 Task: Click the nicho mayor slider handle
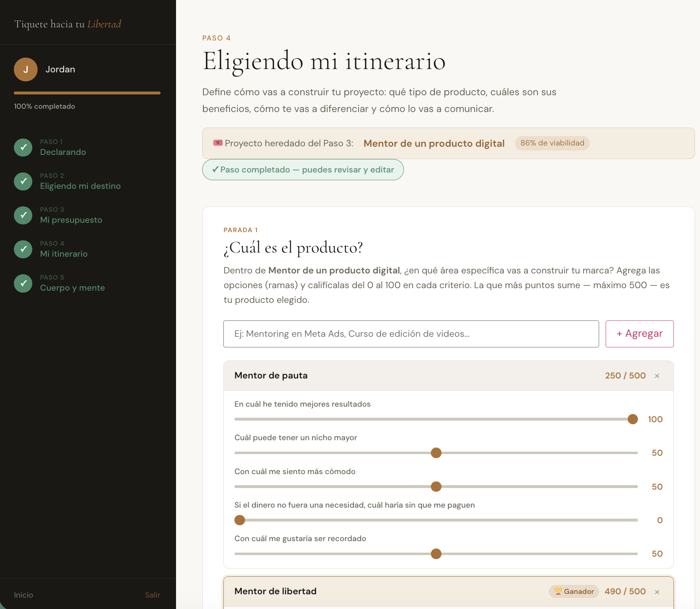(x=436, y=453)
